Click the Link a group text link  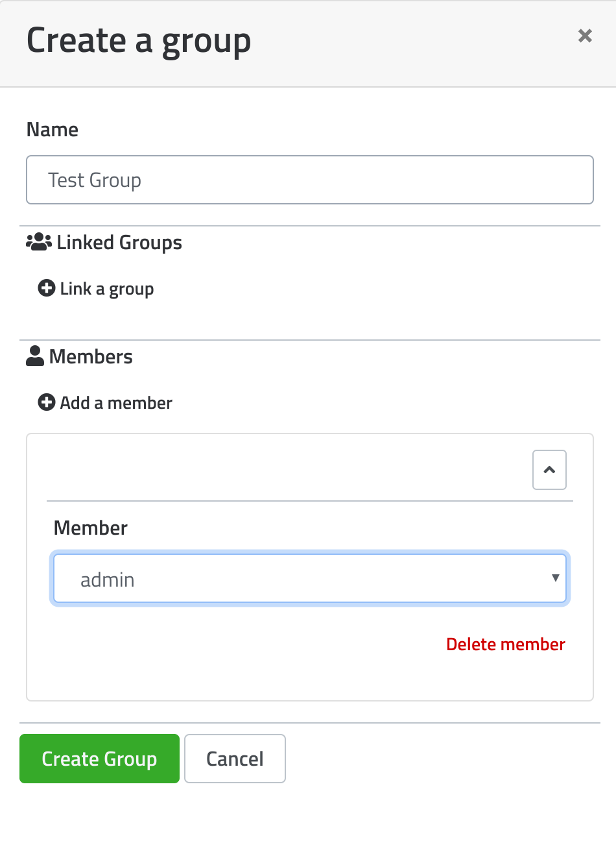(x=107, y=289)
